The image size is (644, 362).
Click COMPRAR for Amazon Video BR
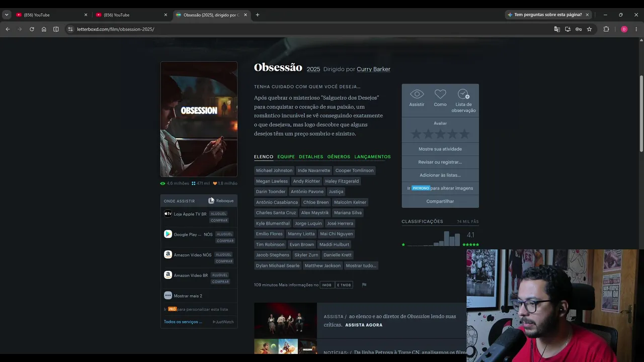point(220,282)
